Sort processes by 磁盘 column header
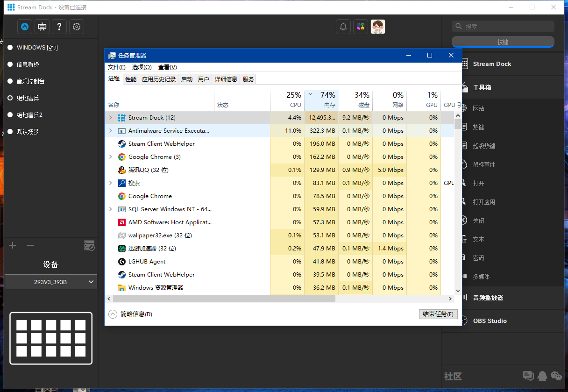568x392 pixels. pos(355,100)
